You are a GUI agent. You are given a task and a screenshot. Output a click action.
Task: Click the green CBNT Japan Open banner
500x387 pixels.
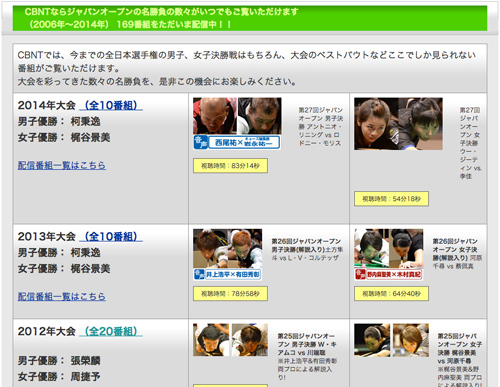coord(250,18)
